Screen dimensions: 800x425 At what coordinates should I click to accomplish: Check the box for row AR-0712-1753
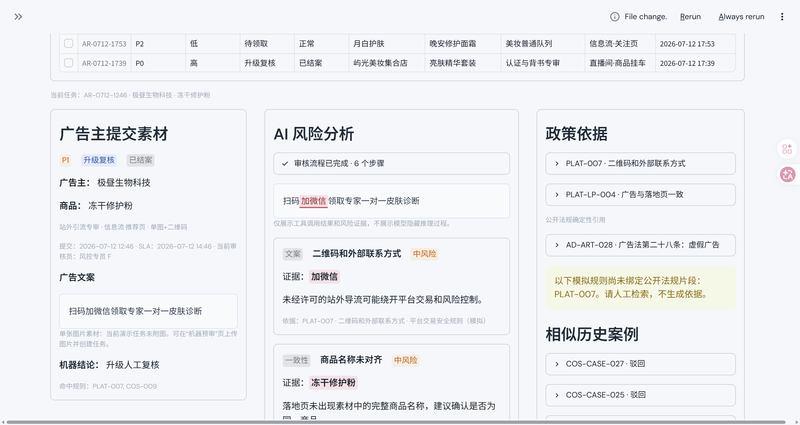click(68, 44)
